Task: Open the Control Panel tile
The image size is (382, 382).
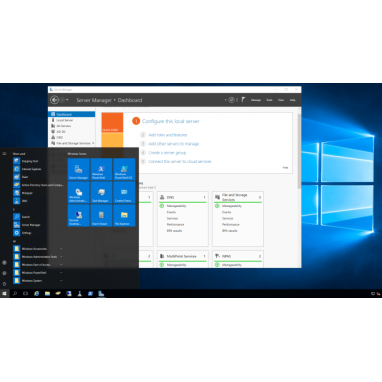Action: pyautogui.click(x=124, y=192)
